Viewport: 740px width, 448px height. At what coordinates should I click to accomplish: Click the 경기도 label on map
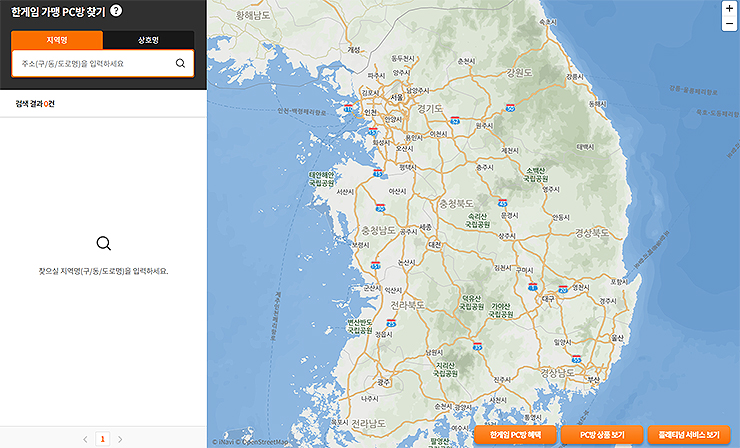click(x=429, y=109)
